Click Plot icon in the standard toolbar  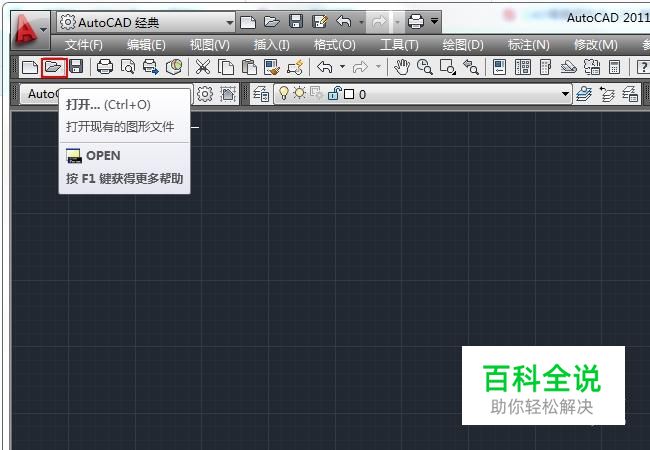click(x=104, y=67)
